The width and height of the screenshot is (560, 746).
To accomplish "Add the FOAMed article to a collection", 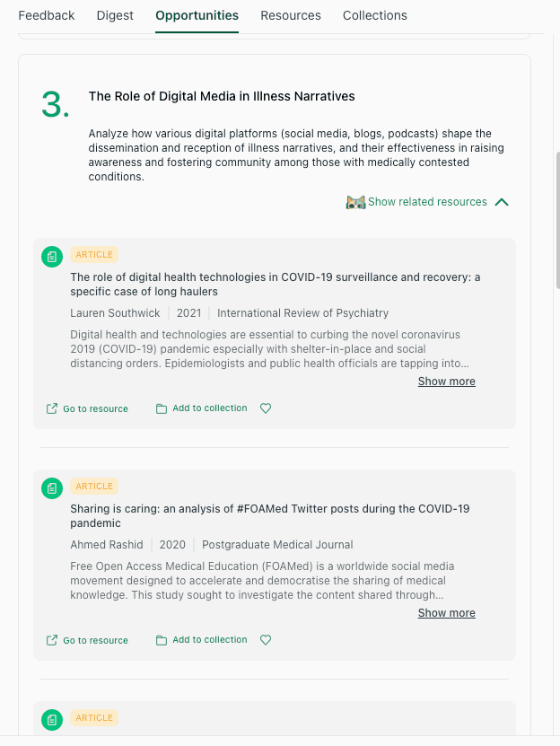I will click(x=209, y=639).
